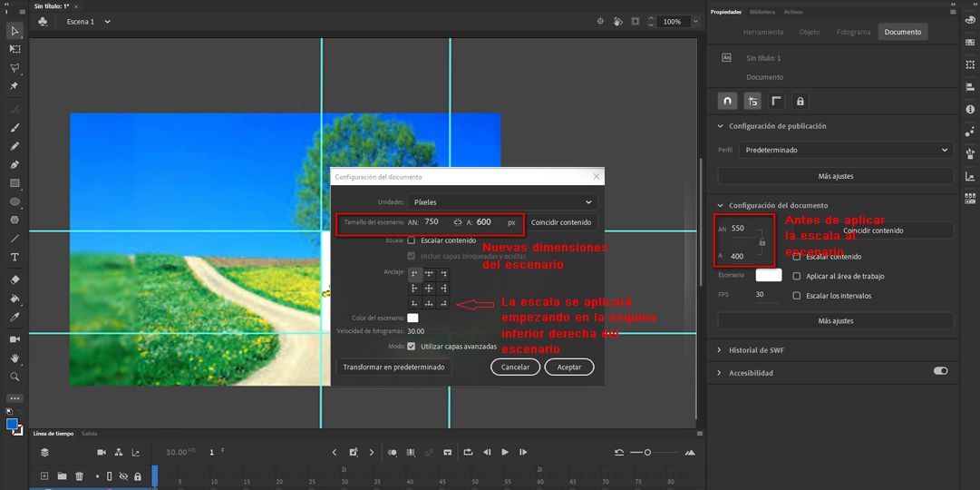Open the more tools ellipsis button

point(15,398)
